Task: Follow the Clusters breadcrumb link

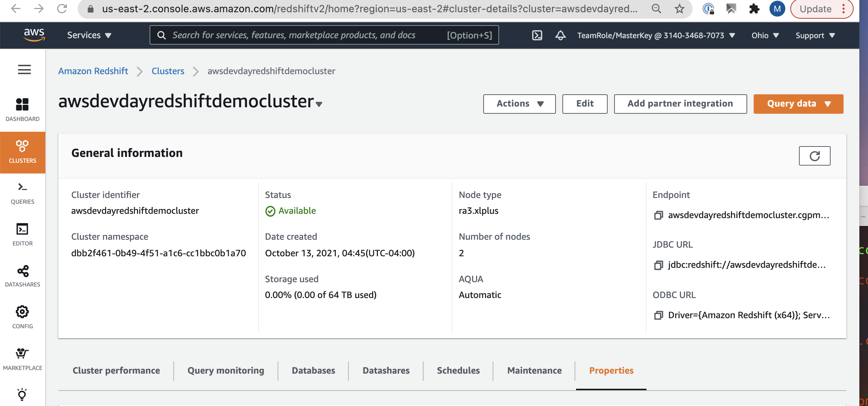Action: click(x=168, y=71)
